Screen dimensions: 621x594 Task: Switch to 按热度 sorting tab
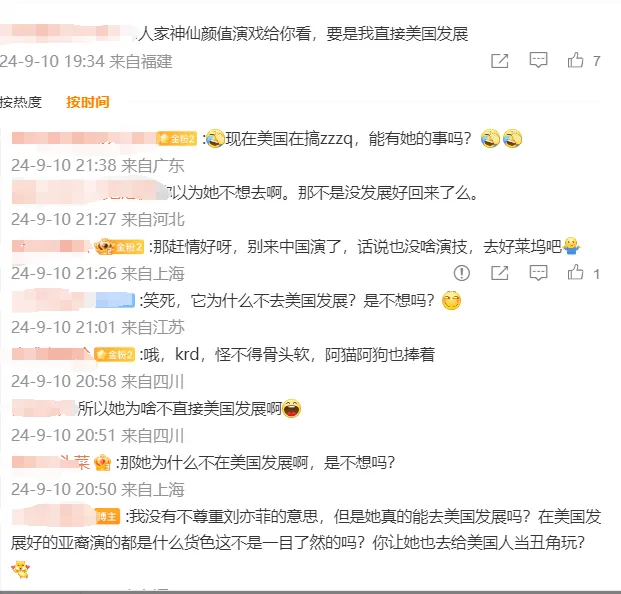click(21, 102)
